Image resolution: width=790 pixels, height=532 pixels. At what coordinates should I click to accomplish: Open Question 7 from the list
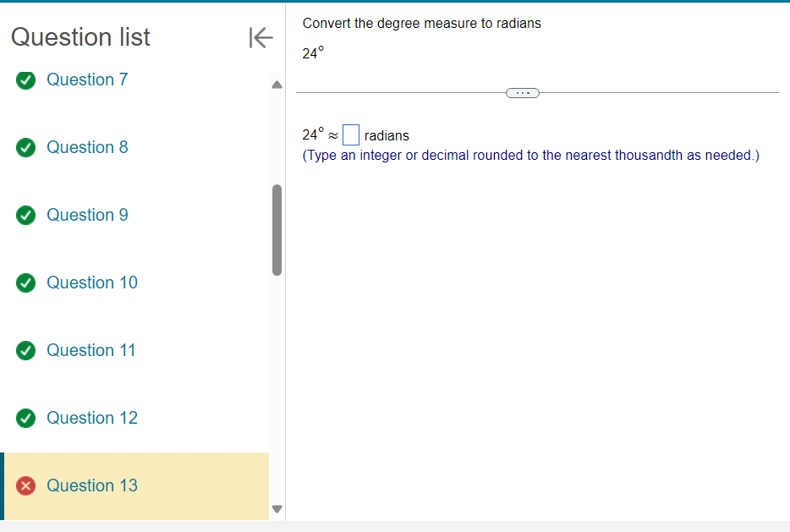87,80
